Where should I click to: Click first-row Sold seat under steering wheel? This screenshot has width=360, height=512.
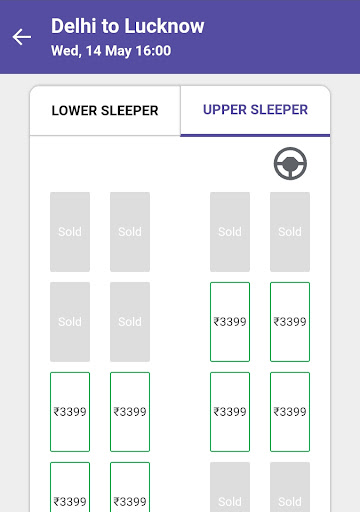point(290,232)
